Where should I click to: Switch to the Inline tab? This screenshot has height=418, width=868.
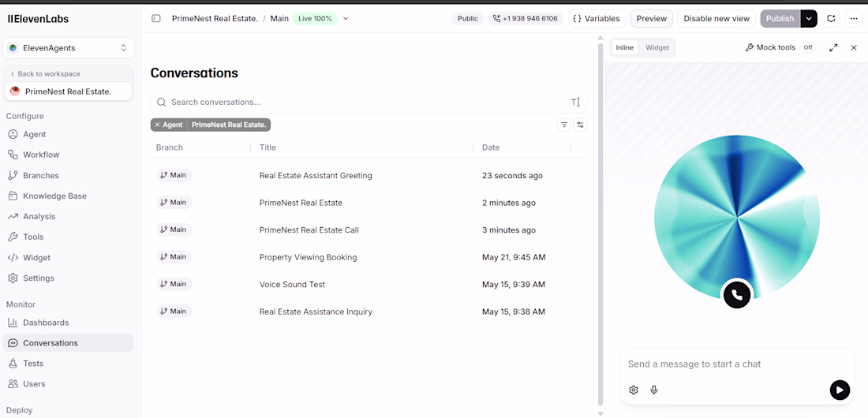624,47
